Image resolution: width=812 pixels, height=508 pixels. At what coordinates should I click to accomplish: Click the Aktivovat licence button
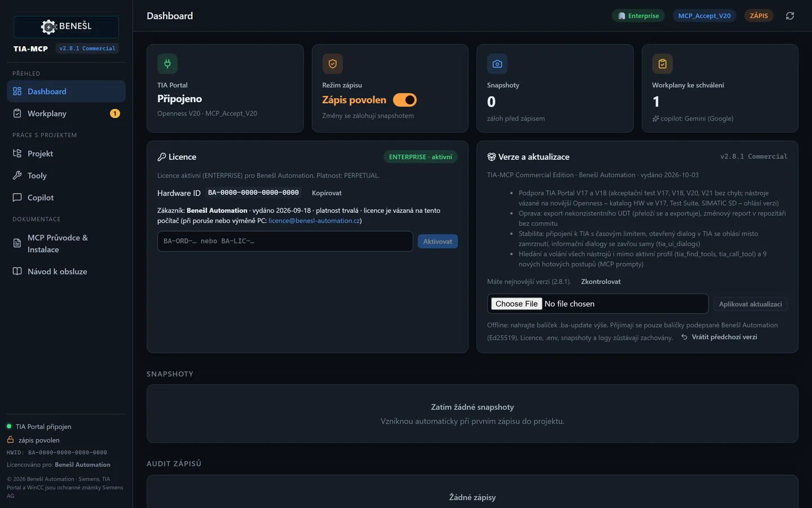438,242
